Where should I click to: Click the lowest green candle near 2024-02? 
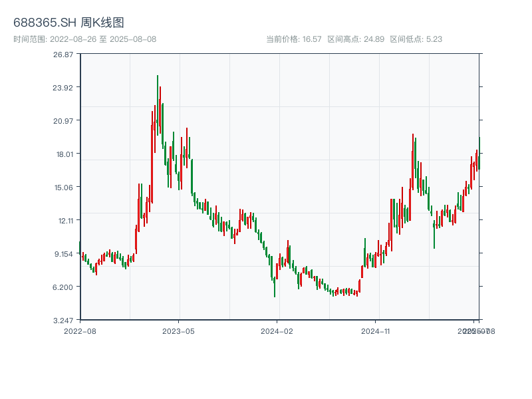pyautogui.click(x=275, y=287)
